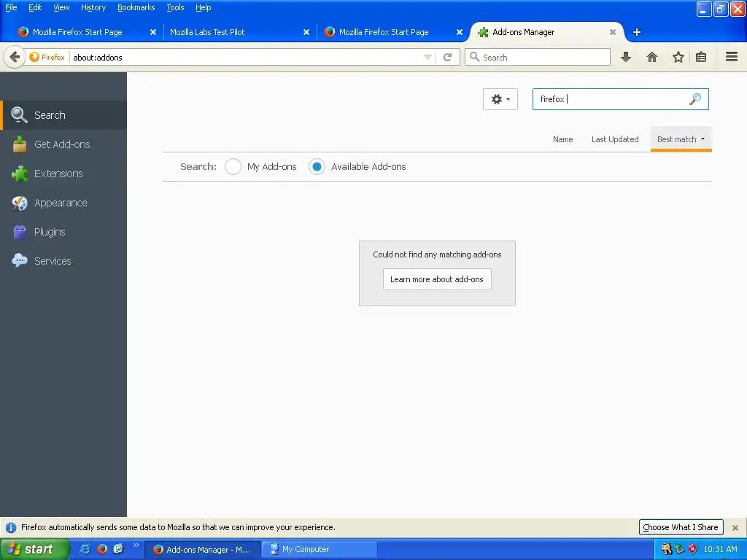Image resolution: width=747 pixels, height=560 pixels.
Task: Open the Edit menu
Action: click(x=35, y=7)
